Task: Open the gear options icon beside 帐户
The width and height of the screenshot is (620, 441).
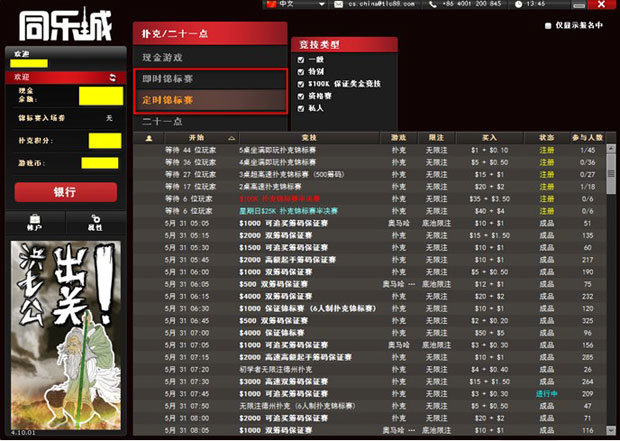Action: [95, 222]
